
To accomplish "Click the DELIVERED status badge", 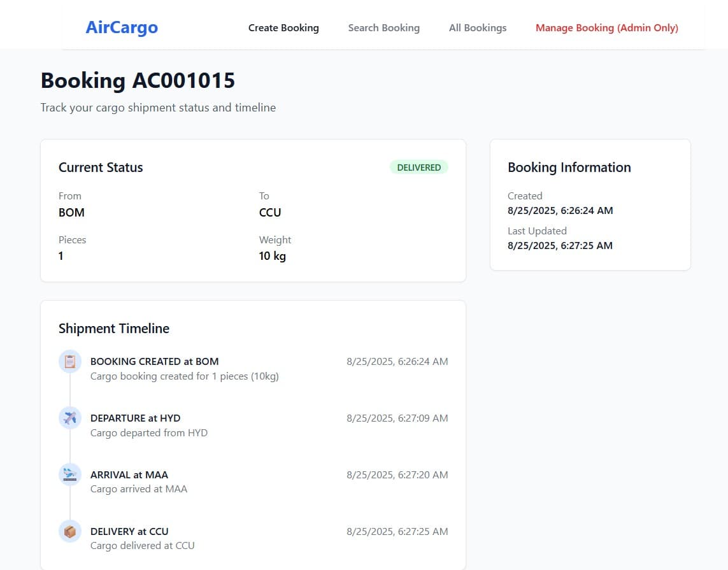I will (x=419, y=167).
